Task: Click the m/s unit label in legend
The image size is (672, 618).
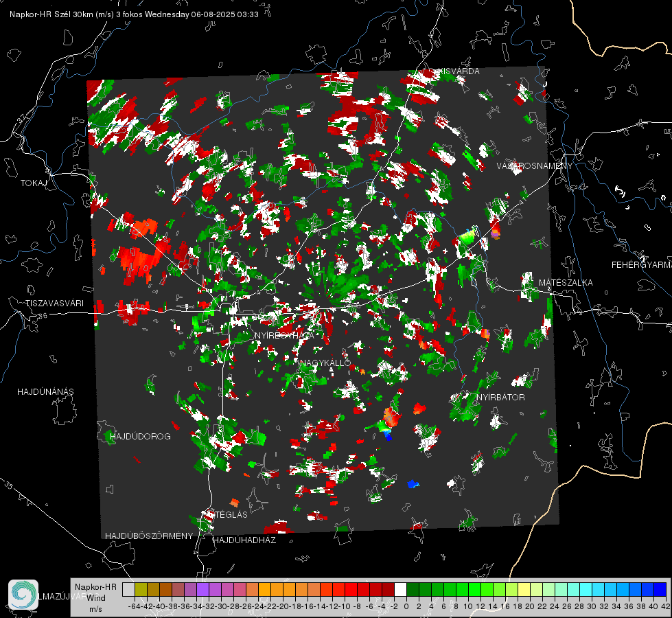Action: coord(95,609)
